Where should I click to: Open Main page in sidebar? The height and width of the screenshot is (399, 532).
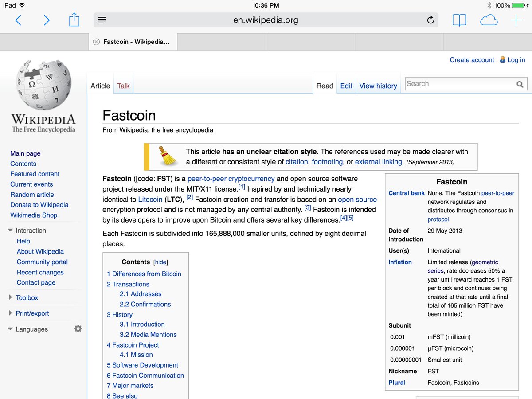25,153
